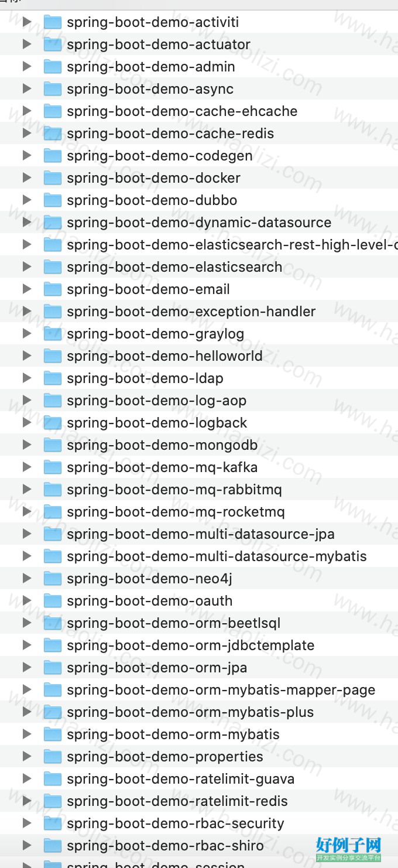
Task: Select the spring-boot-demo-codegen label
Action: tap(160, 156)
